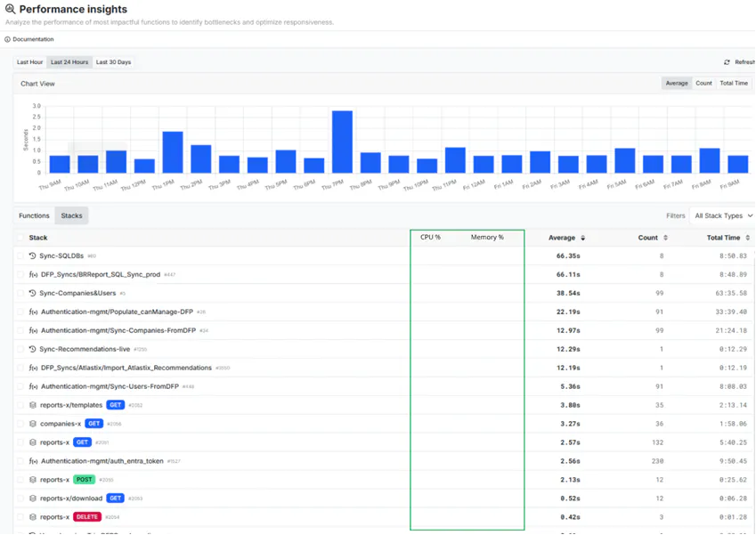This screenshot has width=756, height=535.
Task: Click the endpoint icon beside reports-x/download
Action: [x=33, y=499]
